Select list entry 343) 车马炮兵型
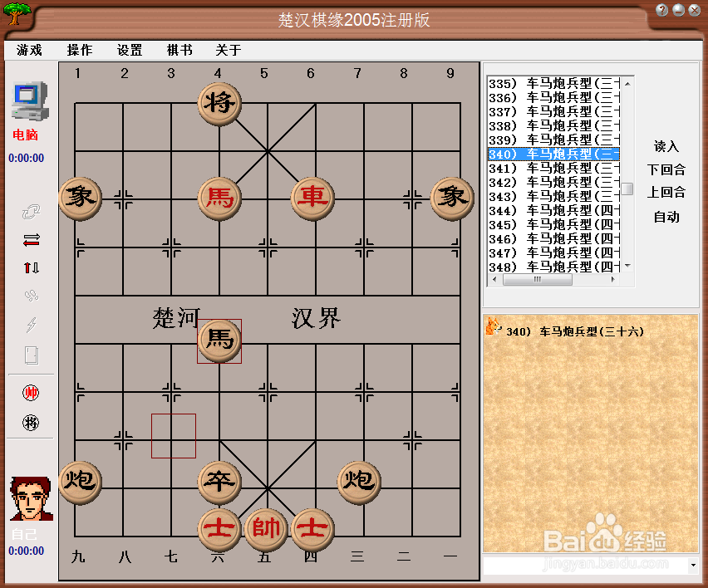The image size is (708, 588). (553, 196)
